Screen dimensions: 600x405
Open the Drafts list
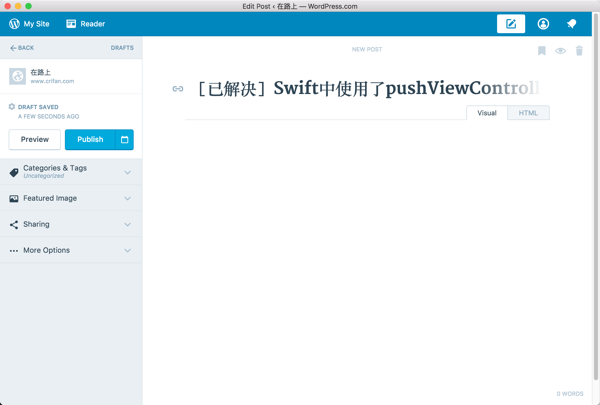(x=122, y=48)
